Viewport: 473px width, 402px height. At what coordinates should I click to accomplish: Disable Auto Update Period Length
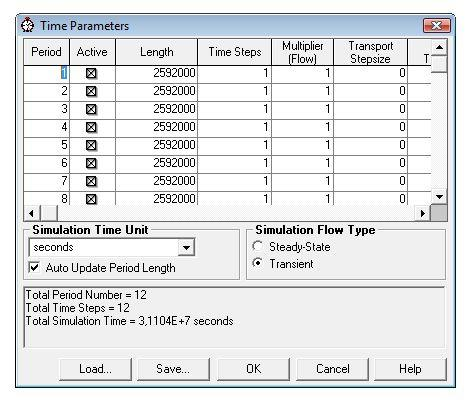(x=34, y=267)
